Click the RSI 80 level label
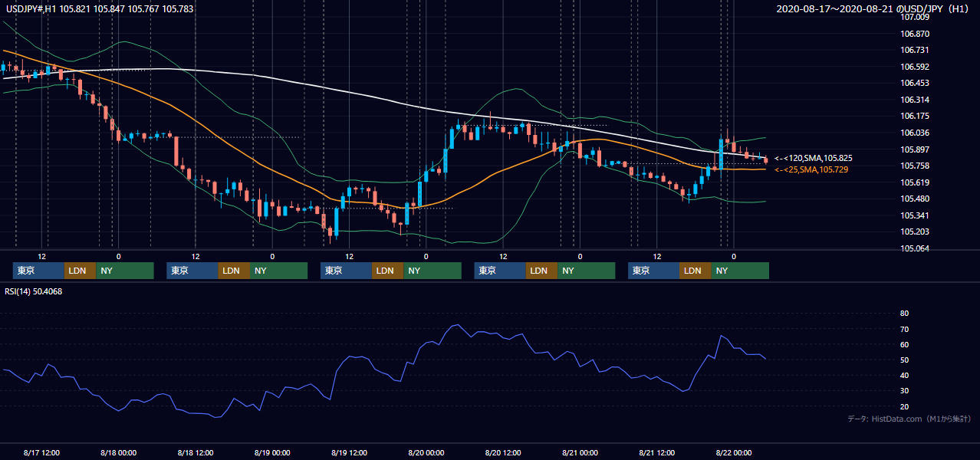Screen dimensions: 980x460 (x=905, y=314)
